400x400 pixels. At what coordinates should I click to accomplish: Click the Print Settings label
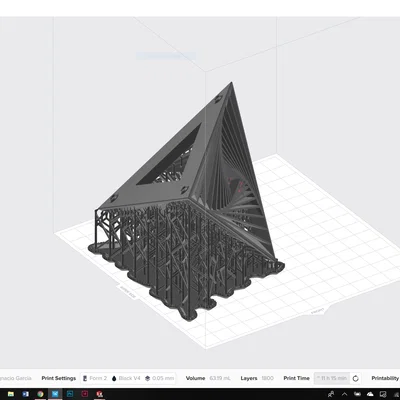(59, 378)
